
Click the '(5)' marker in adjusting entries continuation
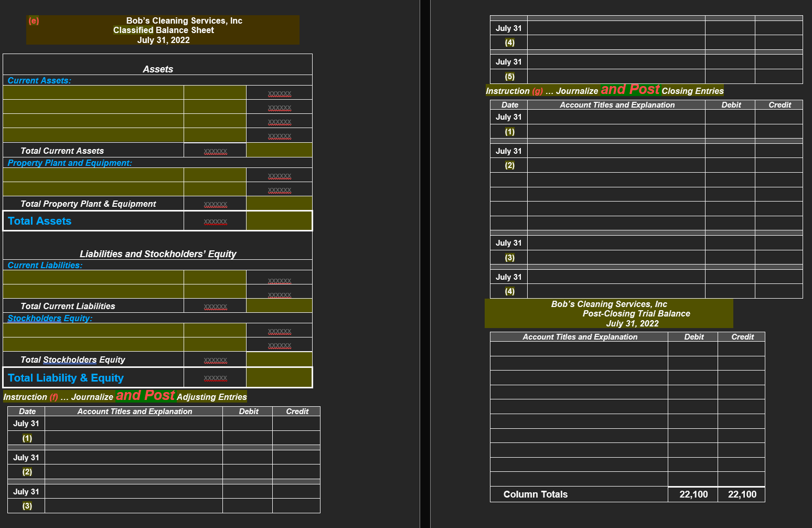tap(510, 76)
